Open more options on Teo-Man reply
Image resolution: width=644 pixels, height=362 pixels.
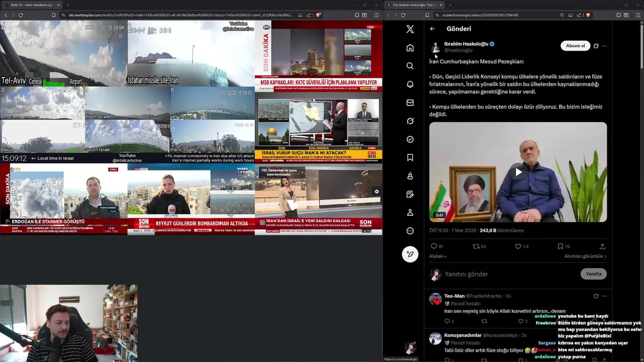pyautogui.click(x=604, y=296)
